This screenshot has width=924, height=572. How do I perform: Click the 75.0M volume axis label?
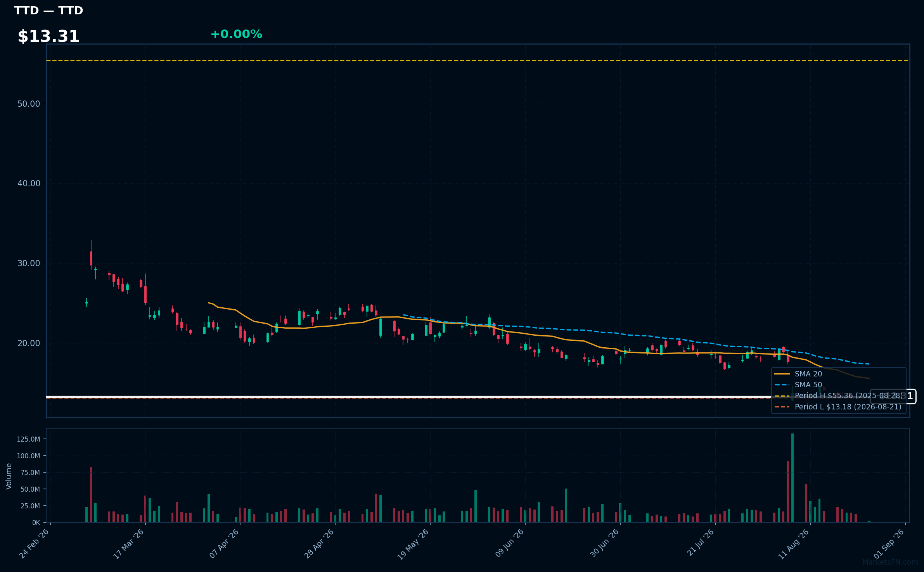click(30, 473)
